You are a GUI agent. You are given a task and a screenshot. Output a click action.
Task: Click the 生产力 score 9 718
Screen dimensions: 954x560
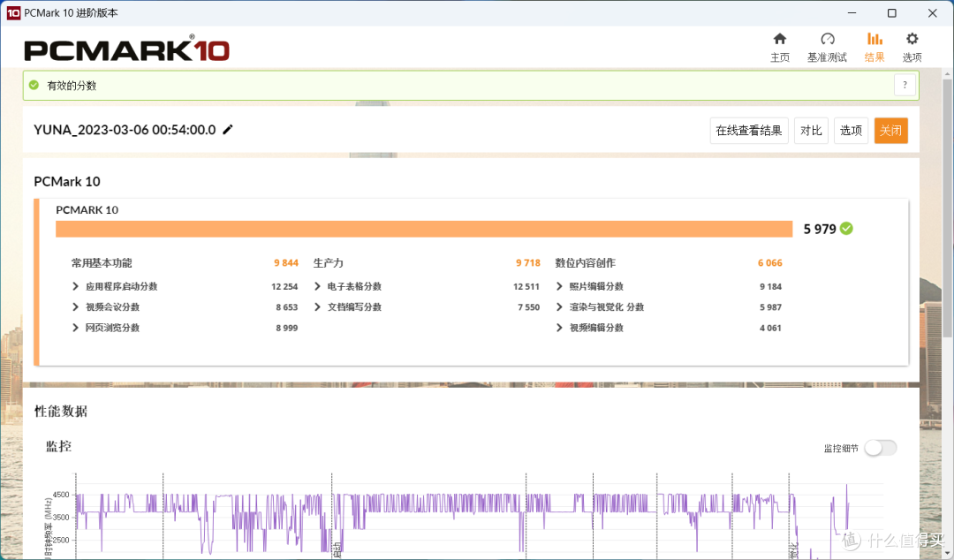(528, 263)
